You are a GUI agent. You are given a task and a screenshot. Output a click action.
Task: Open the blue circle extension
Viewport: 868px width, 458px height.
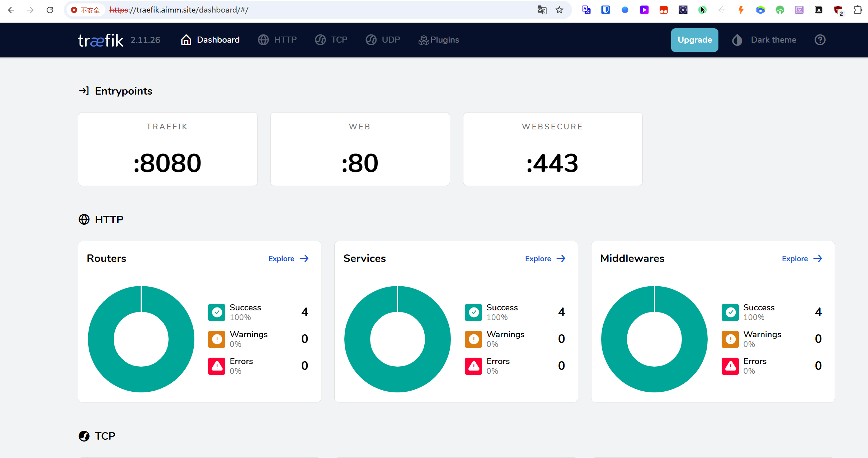(x=625, y=10)
